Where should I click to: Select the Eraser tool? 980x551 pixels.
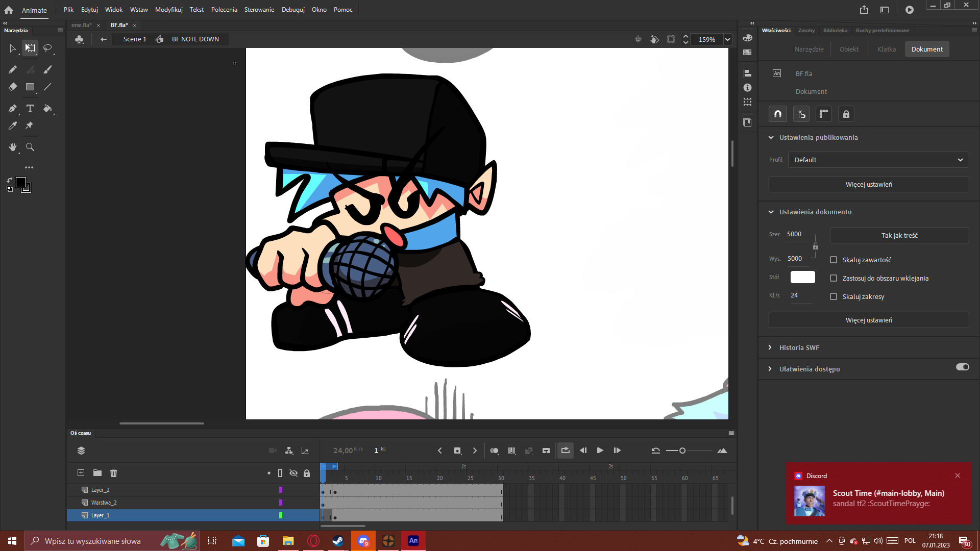(x=13, y=87)
